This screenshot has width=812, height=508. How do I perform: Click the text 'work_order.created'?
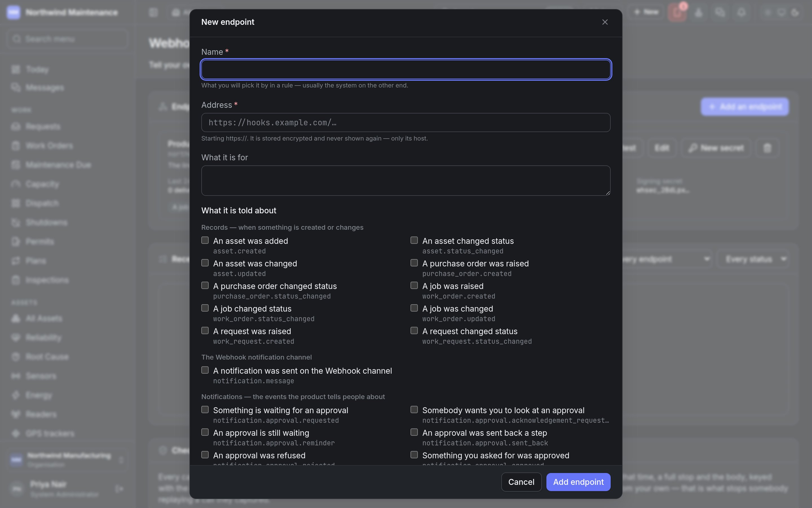pos(459,296)
